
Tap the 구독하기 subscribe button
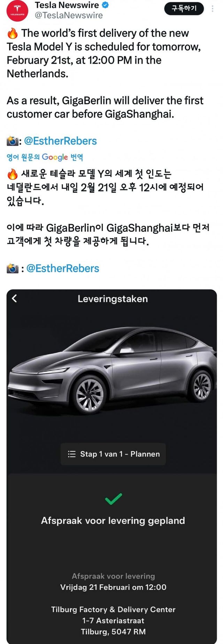(x=184, y=8)
